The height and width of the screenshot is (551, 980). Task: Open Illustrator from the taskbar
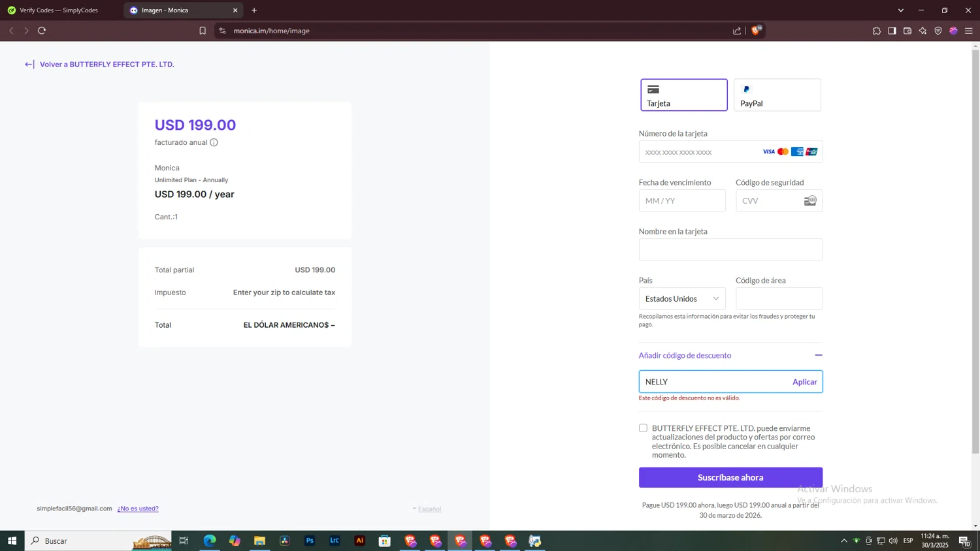coord(359,541)
